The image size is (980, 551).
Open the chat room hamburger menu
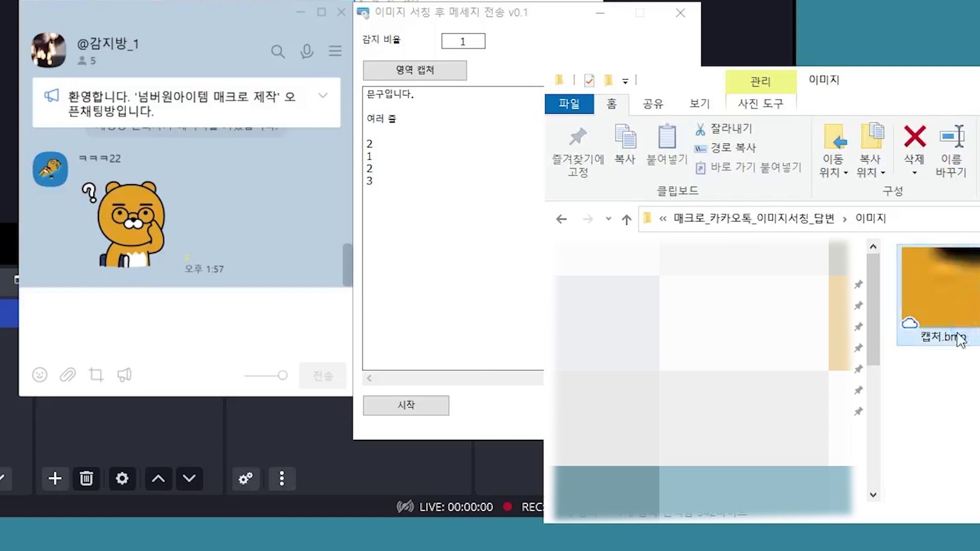point(335,51)
